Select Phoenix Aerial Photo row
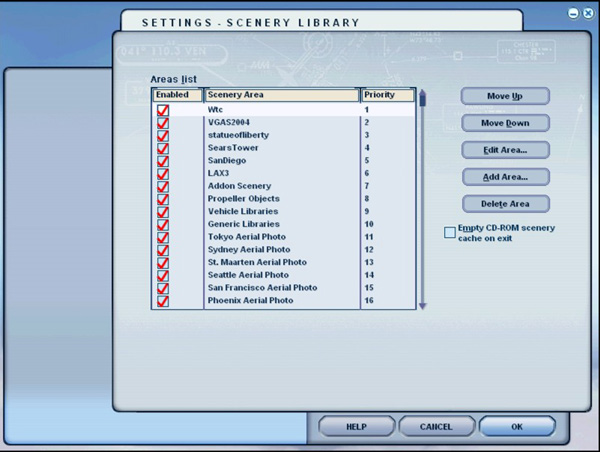Viewport: 600px width, 452px height. pyautogui.click(x=284, y=300)
